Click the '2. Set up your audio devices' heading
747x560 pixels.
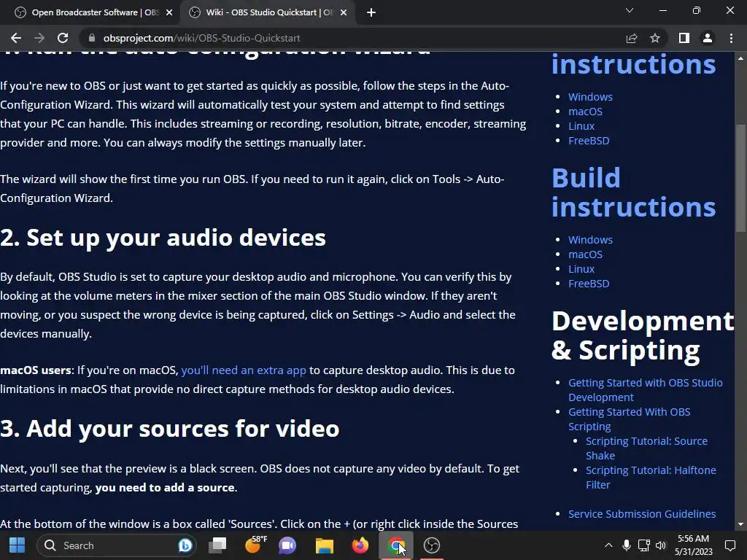pos(163,238)
